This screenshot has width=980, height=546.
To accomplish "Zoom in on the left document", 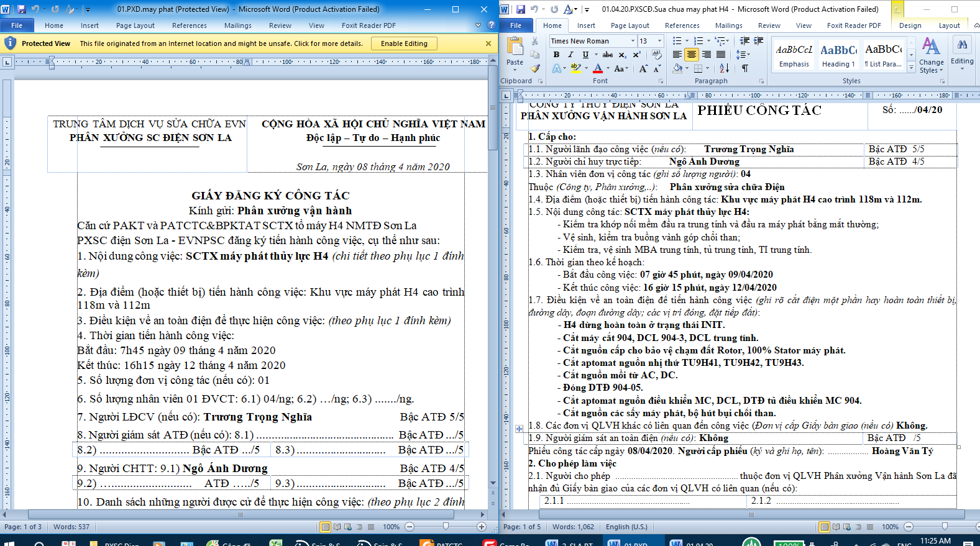I will coord(481,527).
